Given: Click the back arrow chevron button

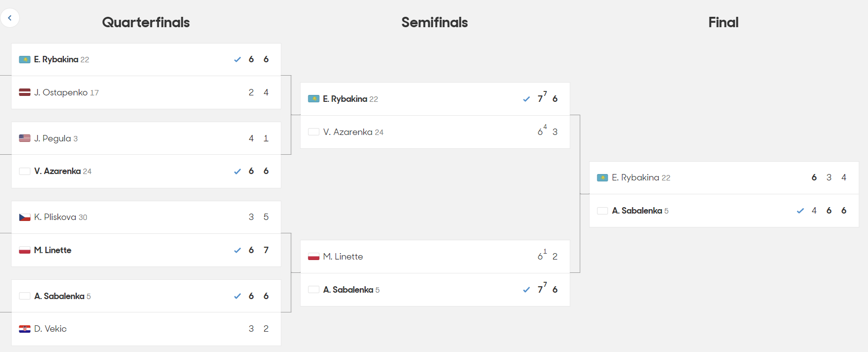Looking at the screenshot, I should tap(9, 18).
